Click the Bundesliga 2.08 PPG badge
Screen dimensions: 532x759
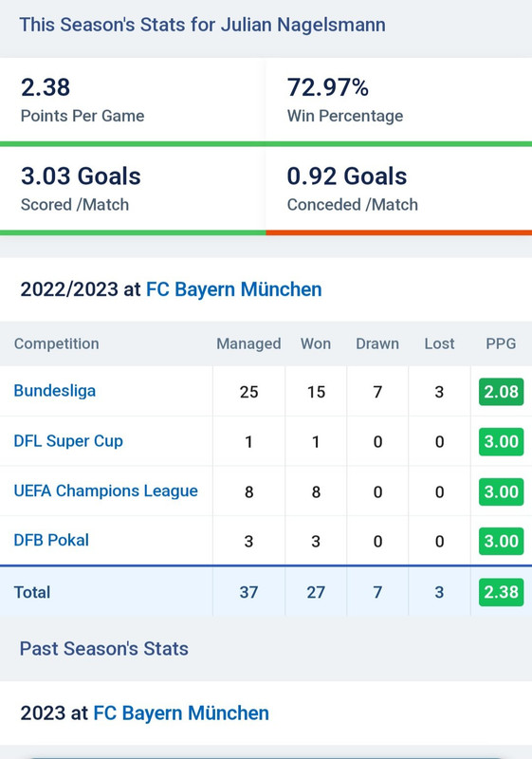501,392
